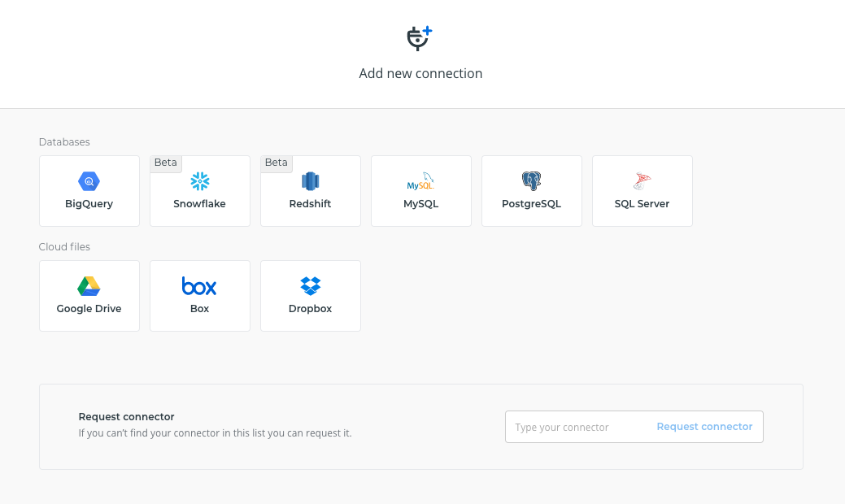Screen dimensions: 845x504
Task: Click the Add new connection heading
Action: click(x=421, y=73)
